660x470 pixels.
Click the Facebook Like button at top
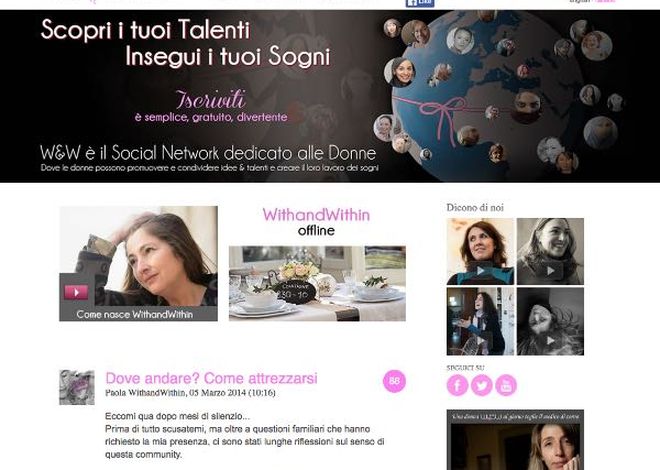pyautogui.click(x=420, y=3)
